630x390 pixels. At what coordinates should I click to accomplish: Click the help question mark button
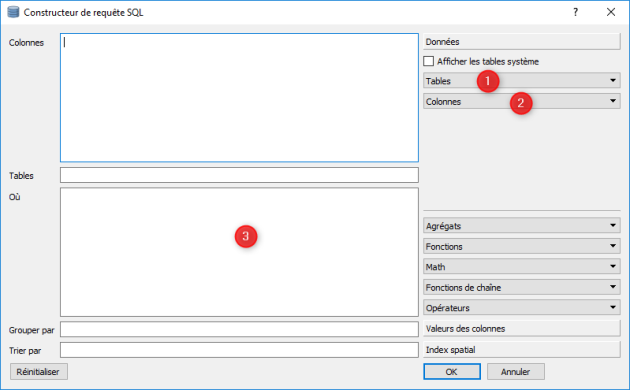coord(575,12)
